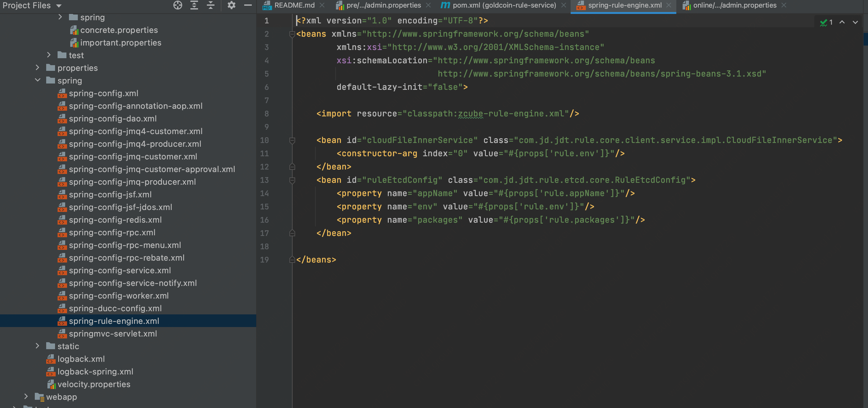Open spring-config-jsf-jdos.xml
This screenshot has width=868, height=408.
tap(120, 207)
